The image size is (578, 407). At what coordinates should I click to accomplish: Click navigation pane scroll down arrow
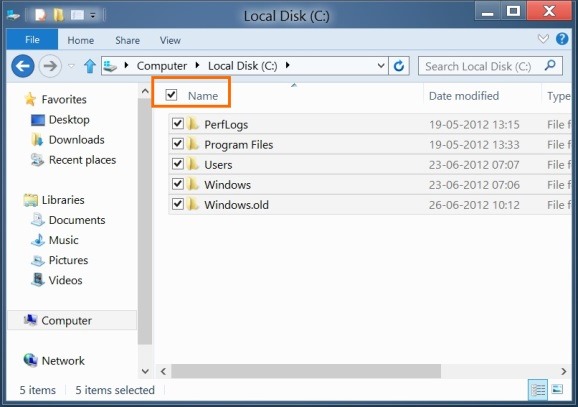point(145,371)
